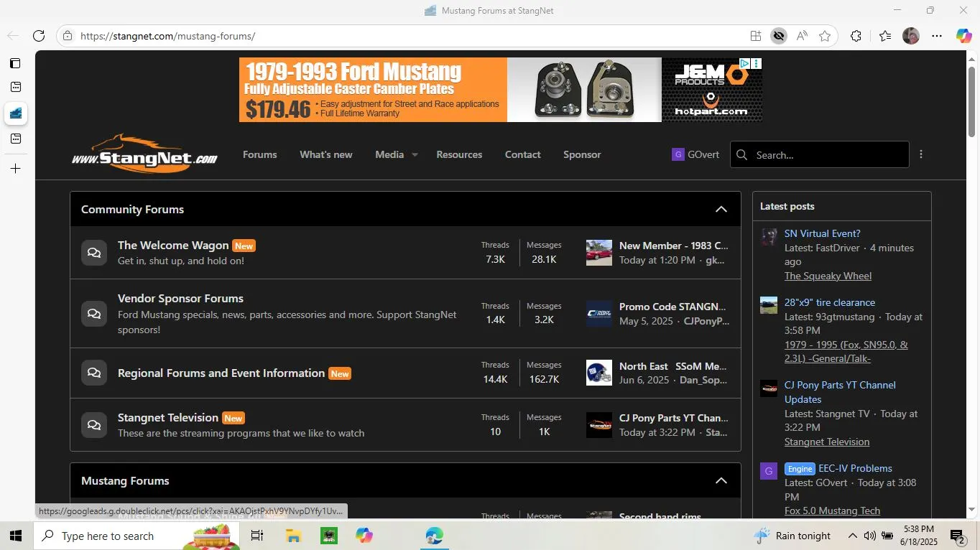
Task: Open Copilot sidebar icon
Action: (x=963, y=36)
